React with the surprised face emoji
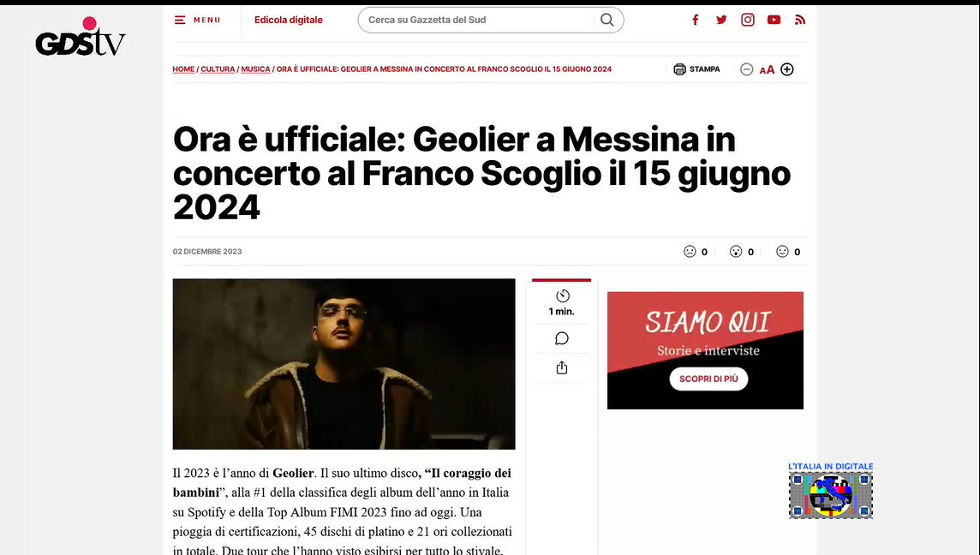The image size is (980, 555). click(x=736, y=251)
